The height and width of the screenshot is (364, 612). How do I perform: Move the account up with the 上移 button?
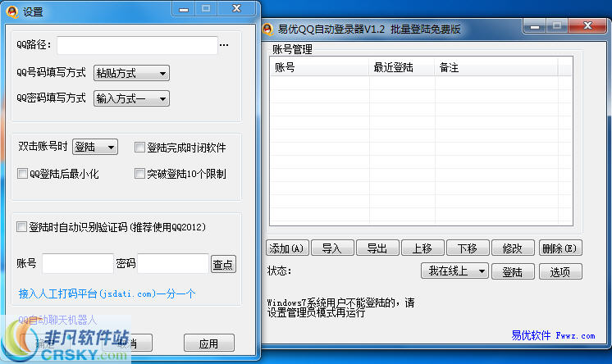tap(422, 248)
